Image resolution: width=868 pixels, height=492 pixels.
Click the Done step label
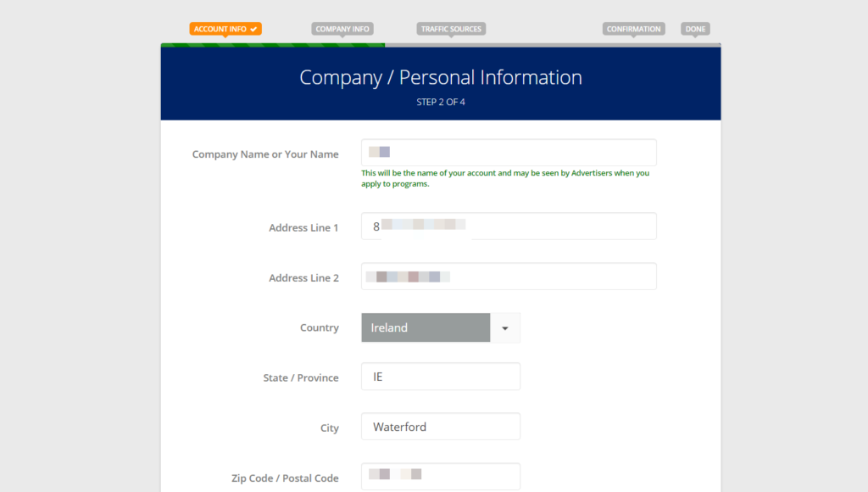coord(695,29)
